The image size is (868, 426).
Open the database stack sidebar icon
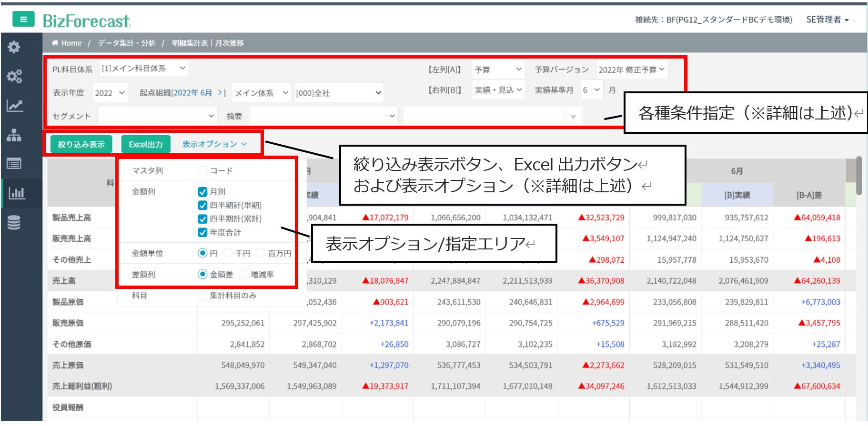point(14,222)
